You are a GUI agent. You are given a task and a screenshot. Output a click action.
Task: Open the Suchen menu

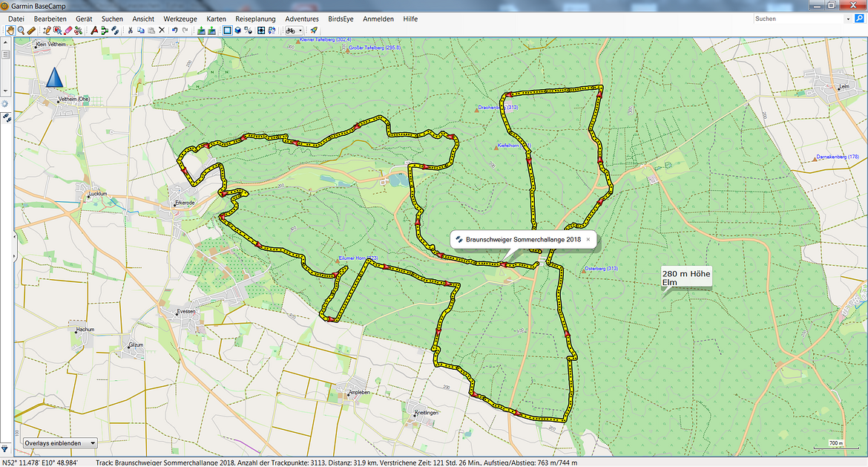coord(112,19)
